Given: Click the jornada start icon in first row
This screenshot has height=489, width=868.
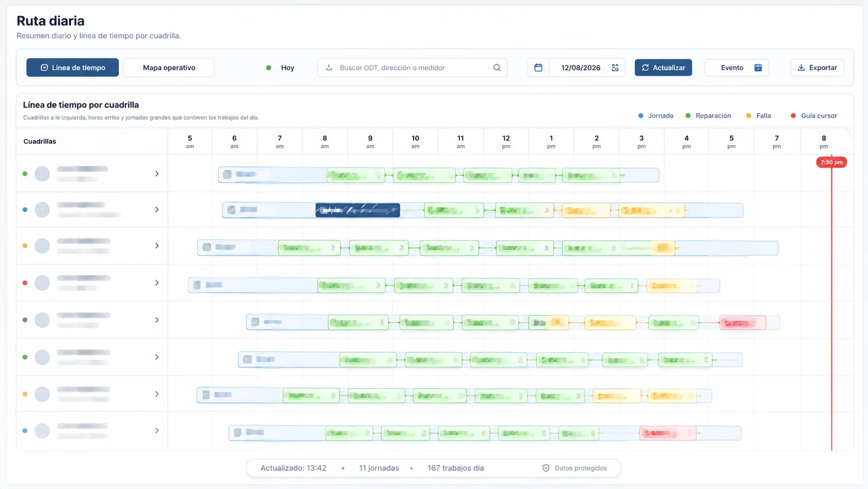Looking at the screenshot, I should pos(227,175).
